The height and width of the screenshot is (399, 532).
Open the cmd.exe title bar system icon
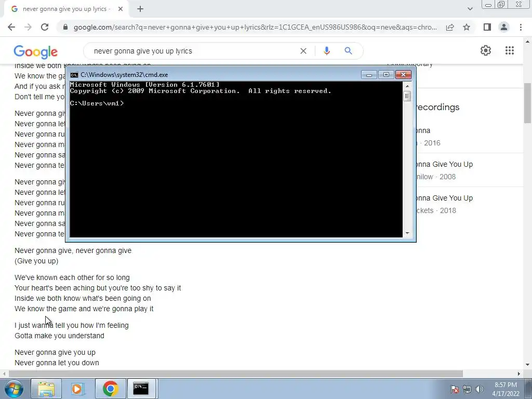(x=74, y=75)
